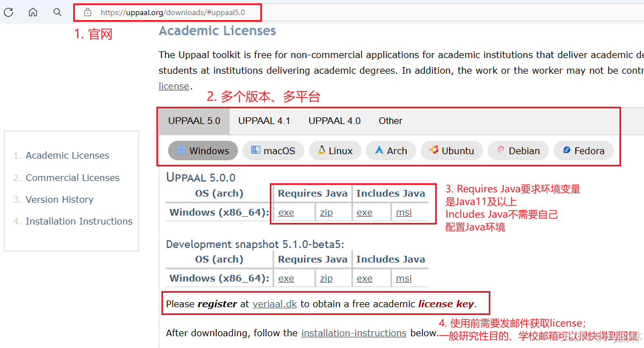Follow the installation-instructions link
Screen dimensions: 644x348
tap(354, 333)
